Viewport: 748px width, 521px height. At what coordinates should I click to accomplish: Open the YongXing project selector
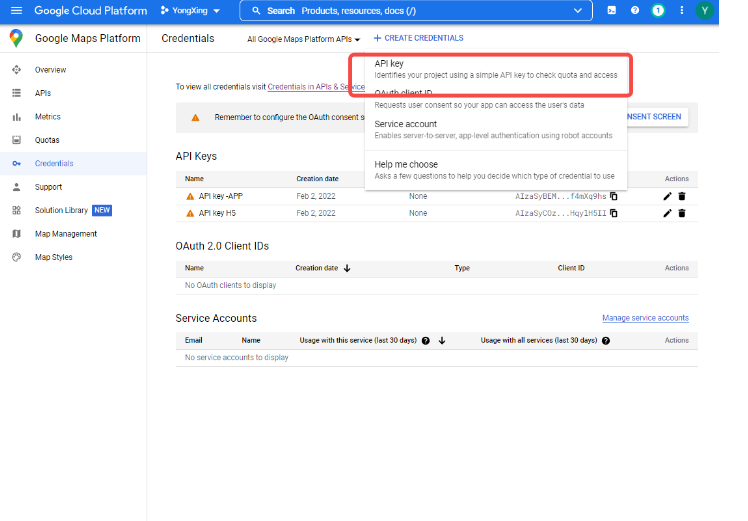click(190, 10)
